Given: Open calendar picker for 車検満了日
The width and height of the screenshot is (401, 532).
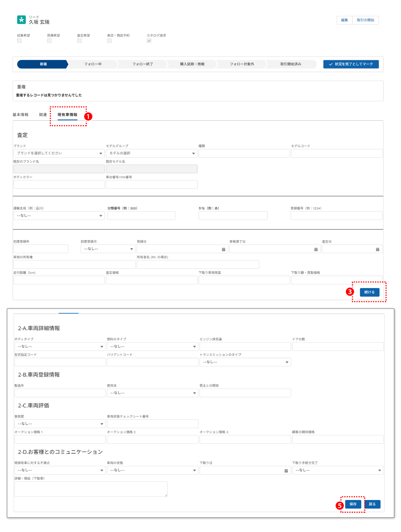Looking at the screenshot, I should 316,249.
